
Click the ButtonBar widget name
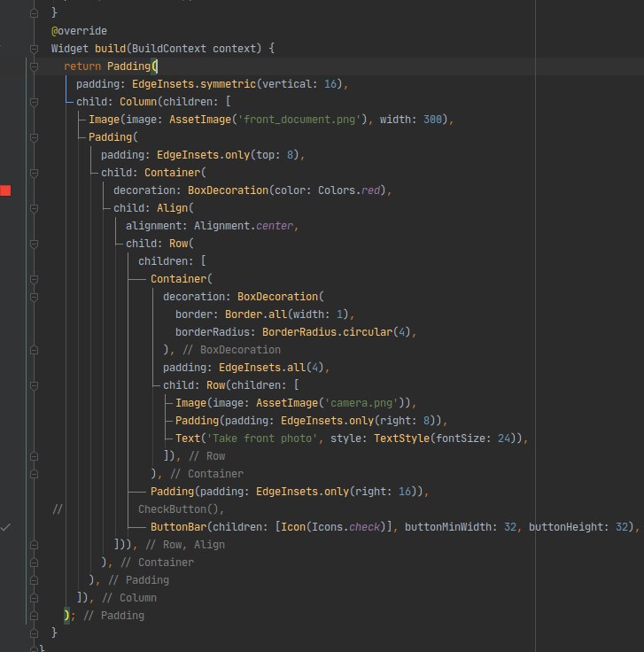click(x=179, y=527)
